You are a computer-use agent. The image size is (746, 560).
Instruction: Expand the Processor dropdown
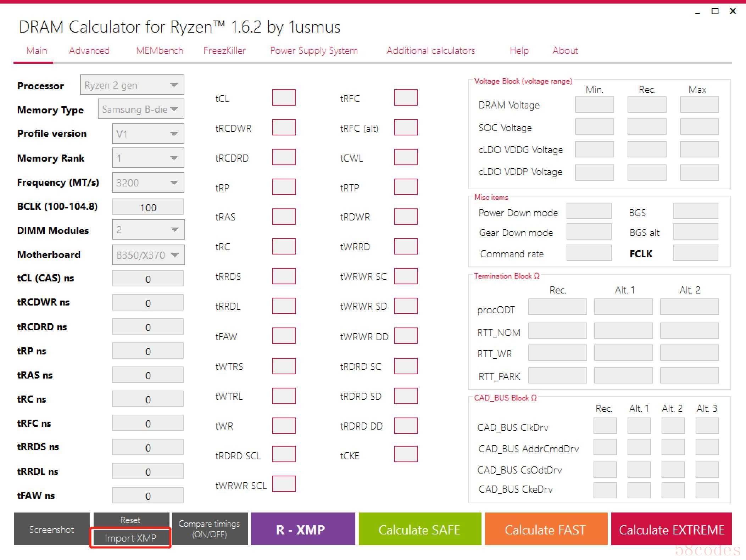132,85
